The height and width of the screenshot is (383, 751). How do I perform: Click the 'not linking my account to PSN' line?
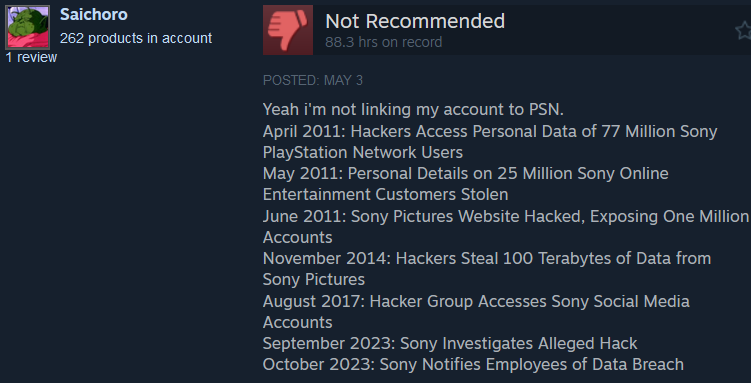(x=413, y=110)
